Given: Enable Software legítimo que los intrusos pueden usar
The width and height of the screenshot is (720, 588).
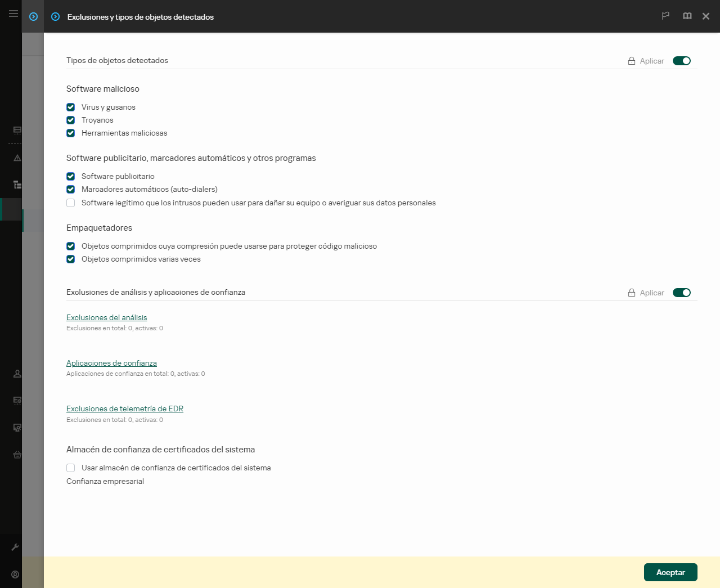Looking at the screenshot, I should [x=70, y=203].
